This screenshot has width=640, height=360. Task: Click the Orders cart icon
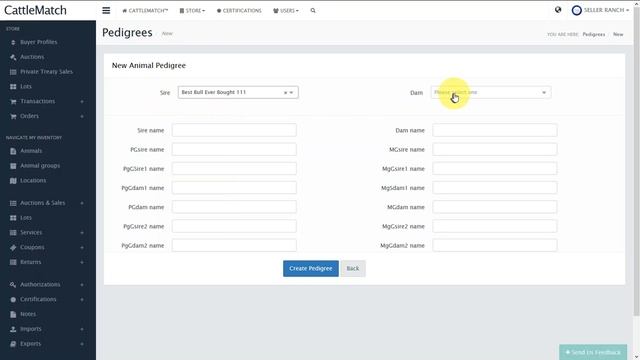click(13, 116)
